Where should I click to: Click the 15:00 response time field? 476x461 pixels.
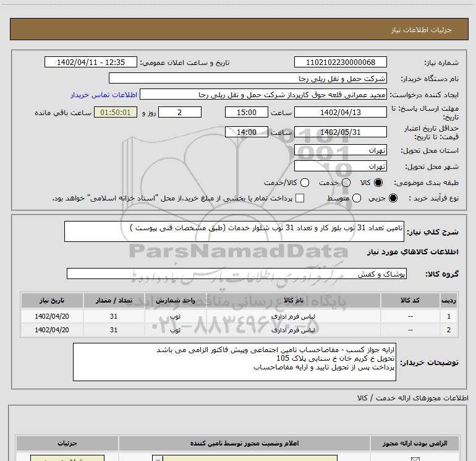pyautogui.click(x=247, y=112)
